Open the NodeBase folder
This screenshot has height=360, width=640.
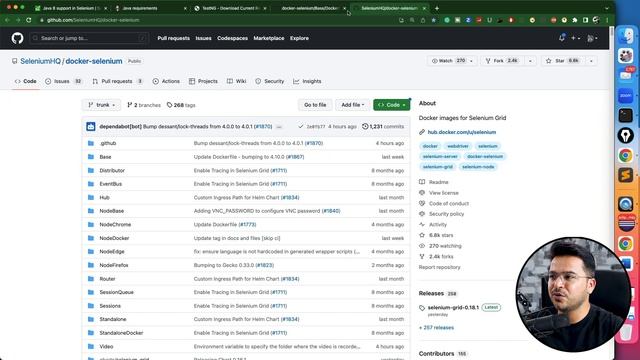pyautogui.click(x=111, y=211)
